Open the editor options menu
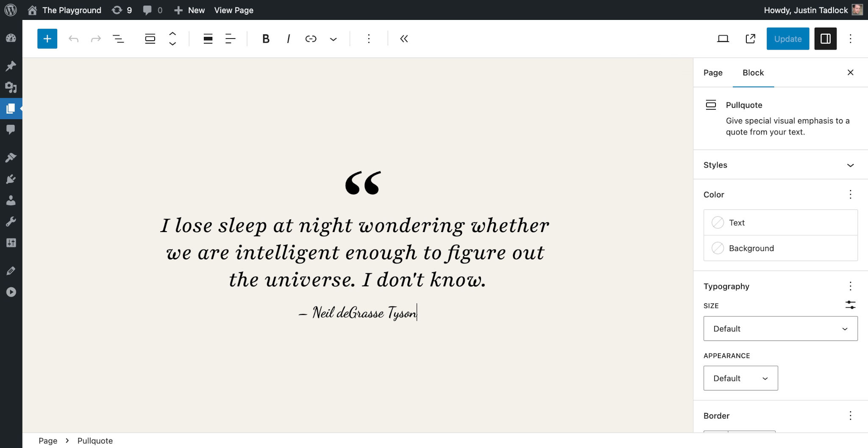Viewport: 868px width, 448px height. coord(851,39)
